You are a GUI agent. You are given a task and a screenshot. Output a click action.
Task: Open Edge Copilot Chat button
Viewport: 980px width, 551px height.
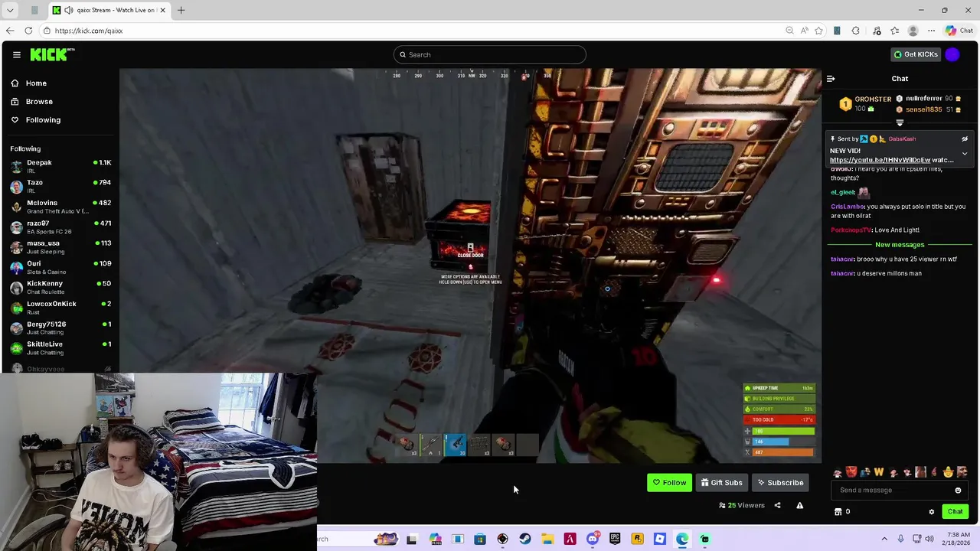(x=959, y=31)
